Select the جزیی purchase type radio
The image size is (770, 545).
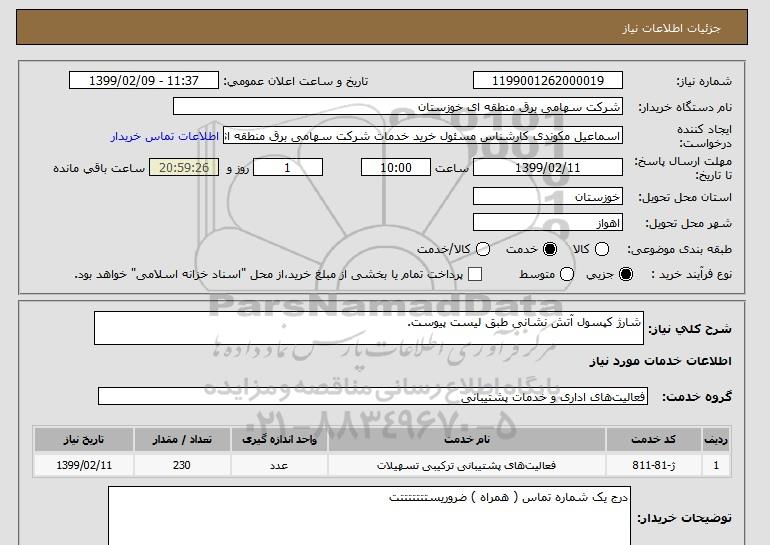(x=626, y=274)
